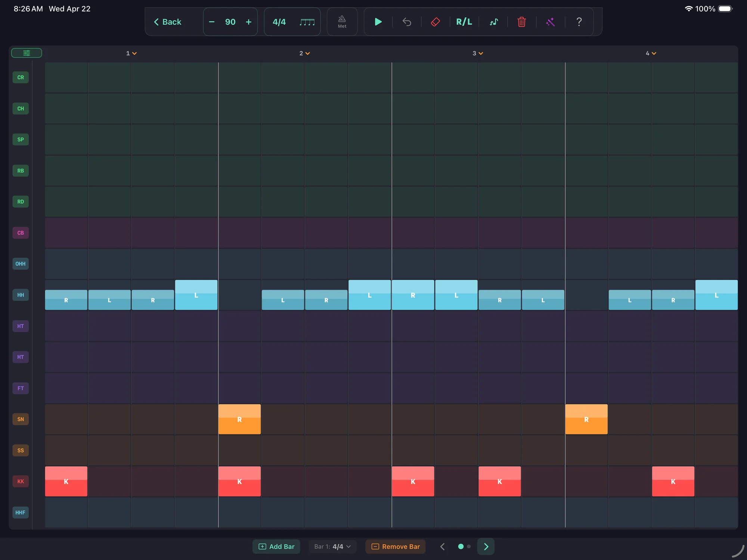Select the first page indicator dot
Image resolution: width=747 pixels, height=560 pixels.
(x=461, y=547)
